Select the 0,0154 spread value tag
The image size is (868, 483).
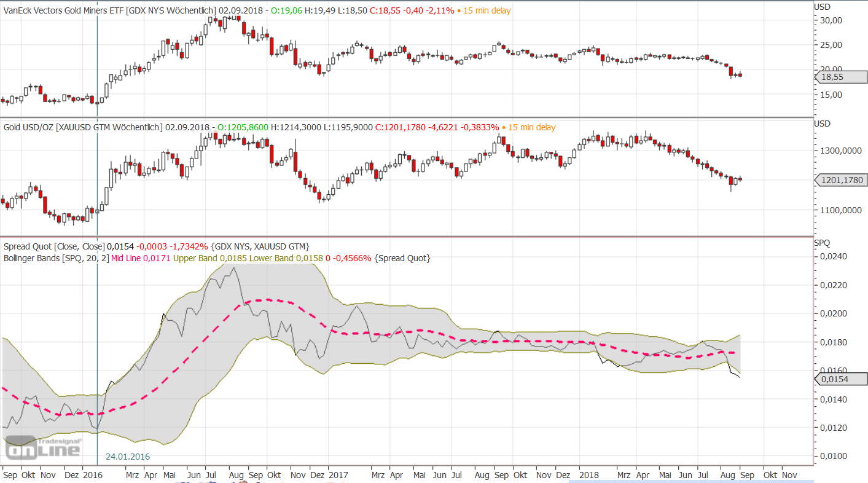click(840, 379)
